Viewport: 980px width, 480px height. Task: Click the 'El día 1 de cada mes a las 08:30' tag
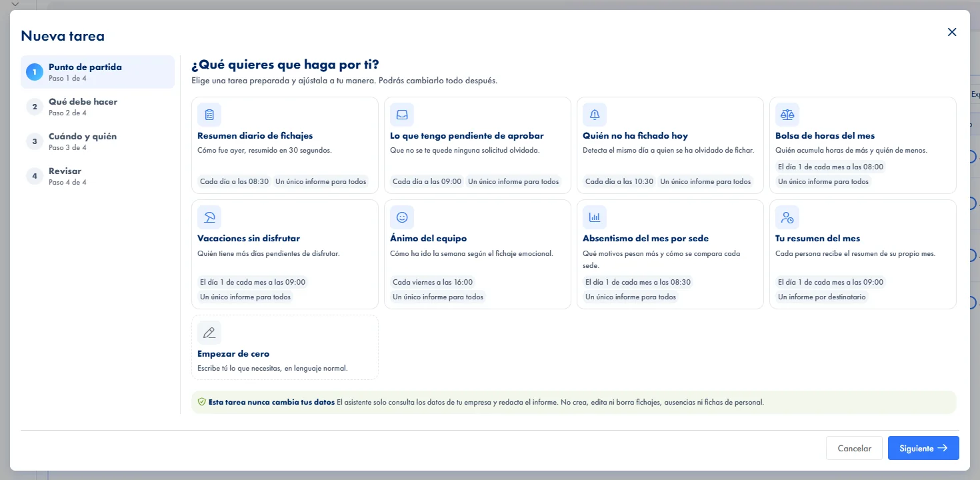point(638,282)
